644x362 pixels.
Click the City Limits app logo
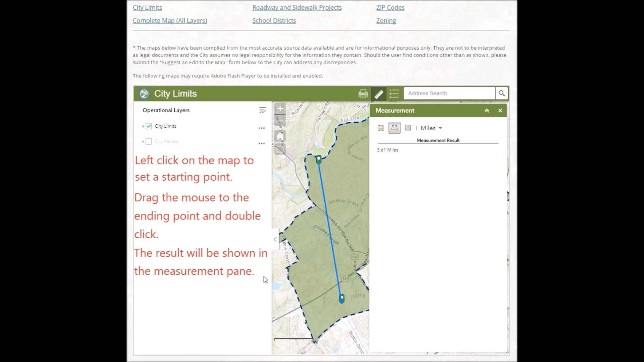pos(144,94)
